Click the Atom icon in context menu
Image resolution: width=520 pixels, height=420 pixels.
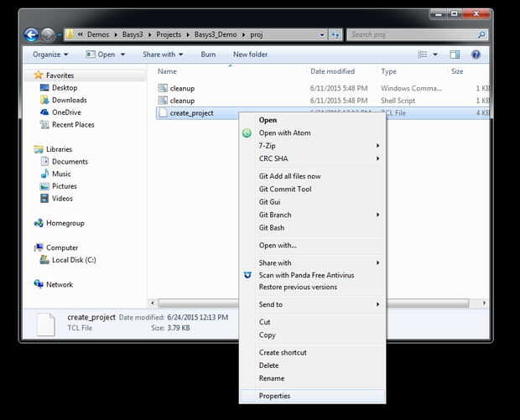[247, 133]
